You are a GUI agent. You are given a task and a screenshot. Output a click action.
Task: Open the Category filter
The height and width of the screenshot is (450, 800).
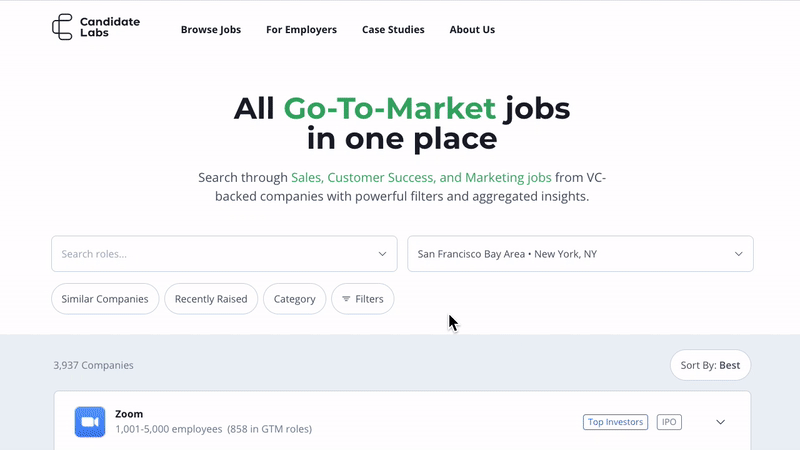click(x=294, y=299)
